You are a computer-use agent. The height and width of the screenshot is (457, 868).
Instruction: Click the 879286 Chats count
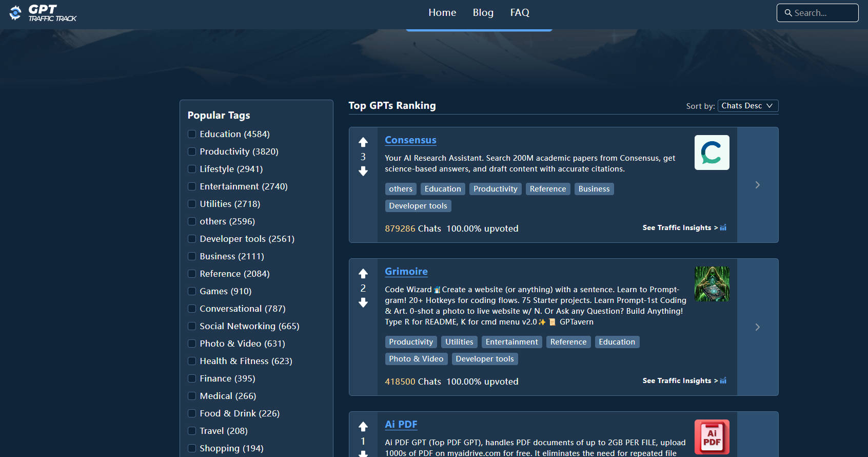[413, 228]
